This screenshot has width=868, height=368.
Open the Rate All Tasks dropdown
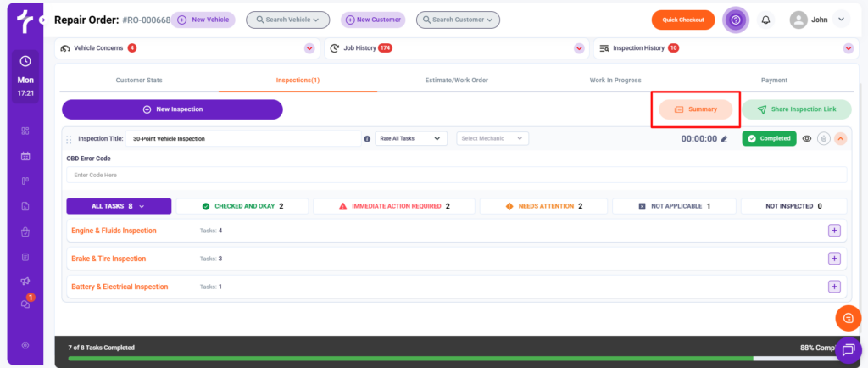tap(411, 138)
